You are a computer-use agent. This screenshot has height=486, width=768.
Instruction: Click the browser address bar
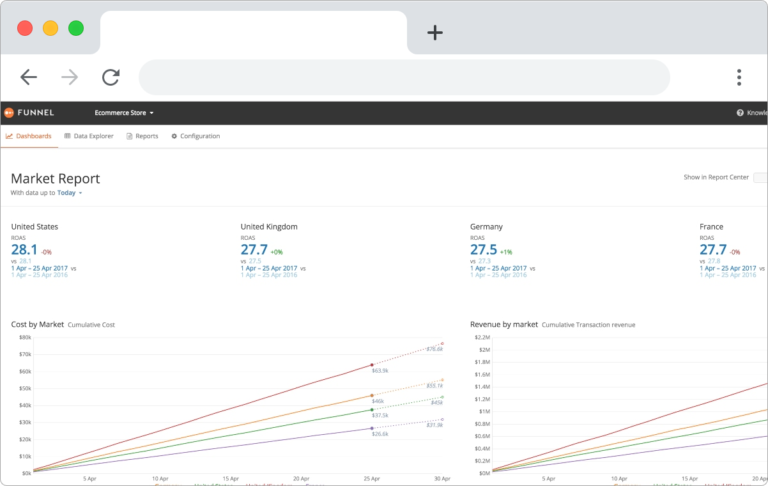coord(404,77)
